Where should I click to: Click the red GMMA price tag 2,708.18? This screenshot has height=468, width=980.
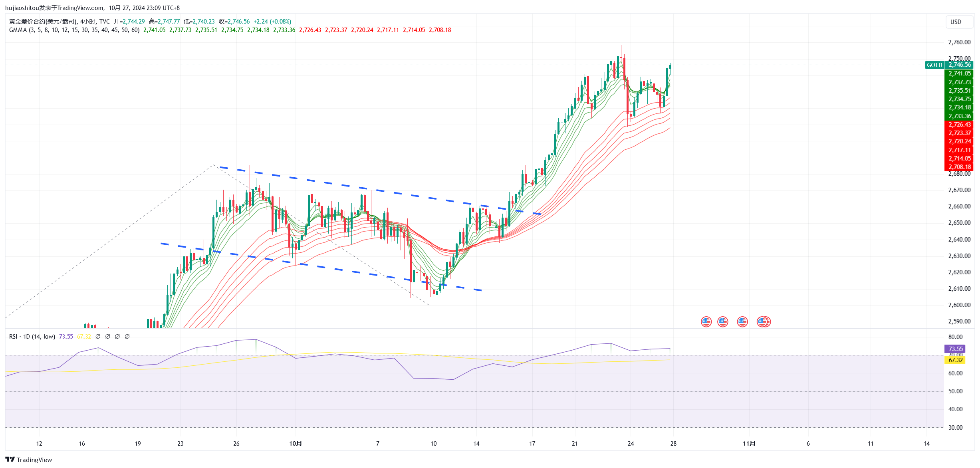pyautogui.click(x=959, y=167)
